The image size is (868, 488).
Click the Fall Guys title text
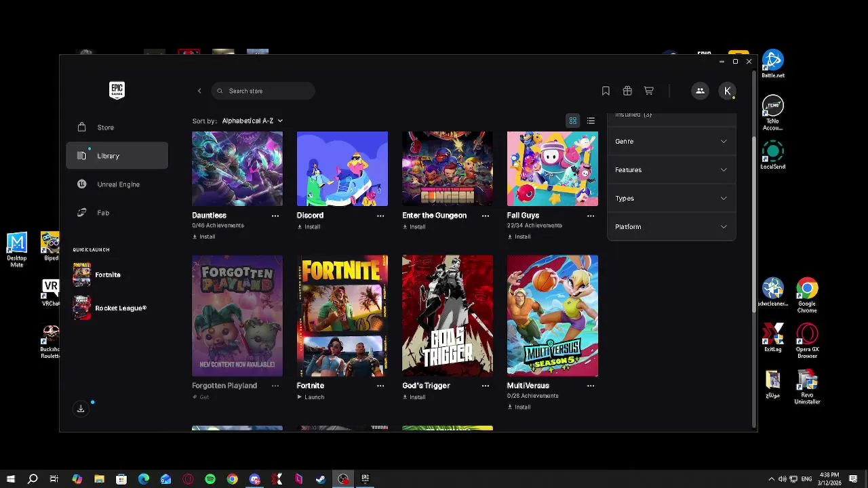click(523, 216)
